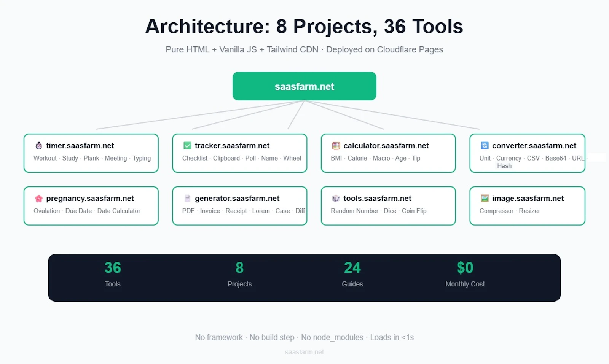Screen dimensions: 609x364
Task: Click the dice icon beside tools.saasfarm.net
Action: (x=336, y=199)
